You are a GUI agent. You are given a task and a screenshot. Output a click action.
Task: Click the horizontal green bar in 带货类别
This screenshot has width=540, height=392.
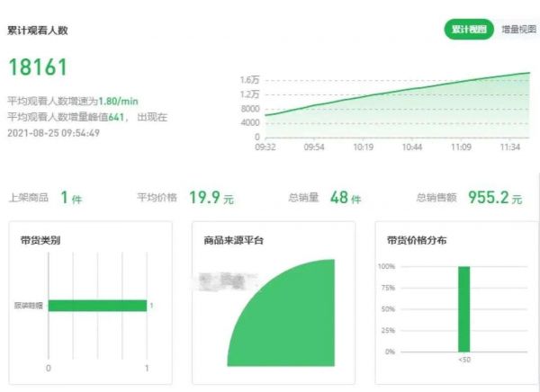(x=97, y=306)
